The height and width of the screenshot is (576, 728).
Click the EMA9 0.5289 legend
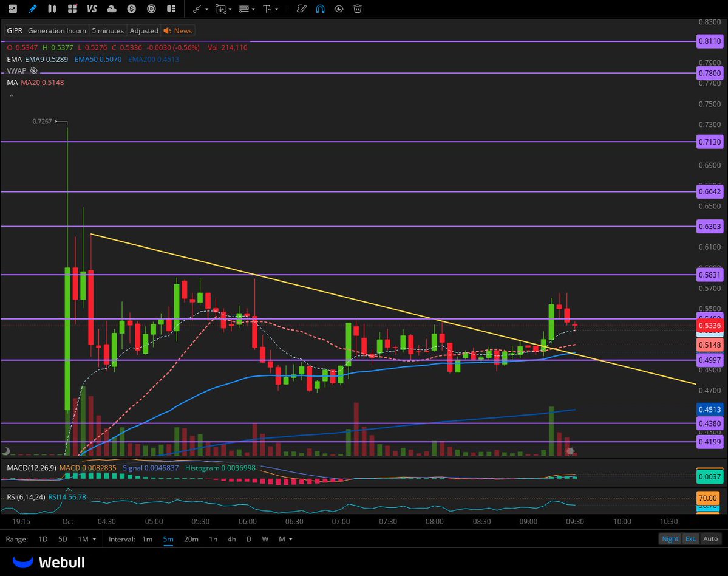[46, 59]
